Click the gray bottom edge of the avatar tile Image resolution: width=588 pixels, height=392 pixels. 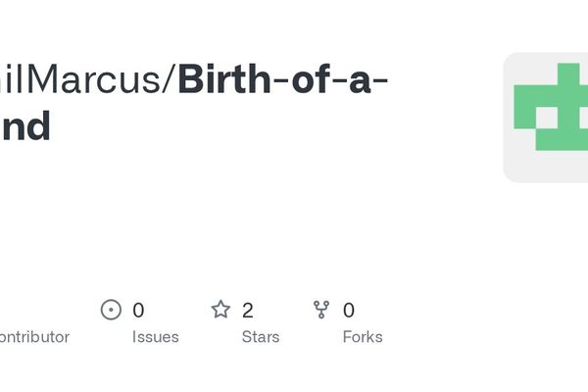[x=549, y=176]
